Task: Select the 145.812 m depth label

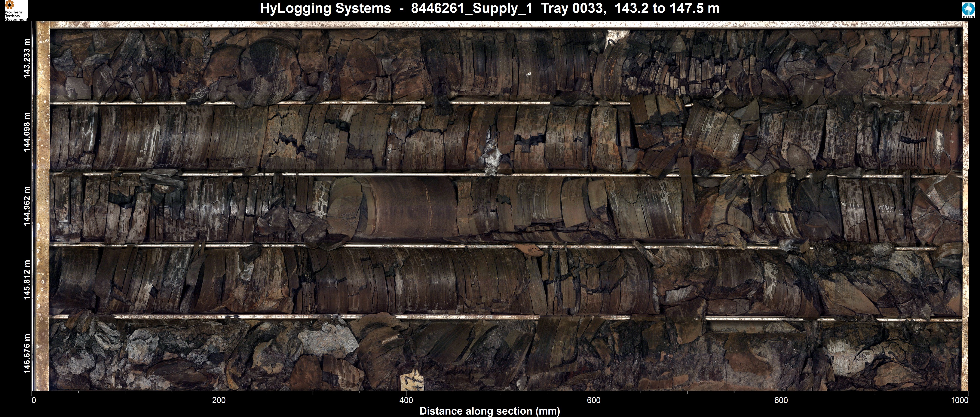Action: point(27,280)
